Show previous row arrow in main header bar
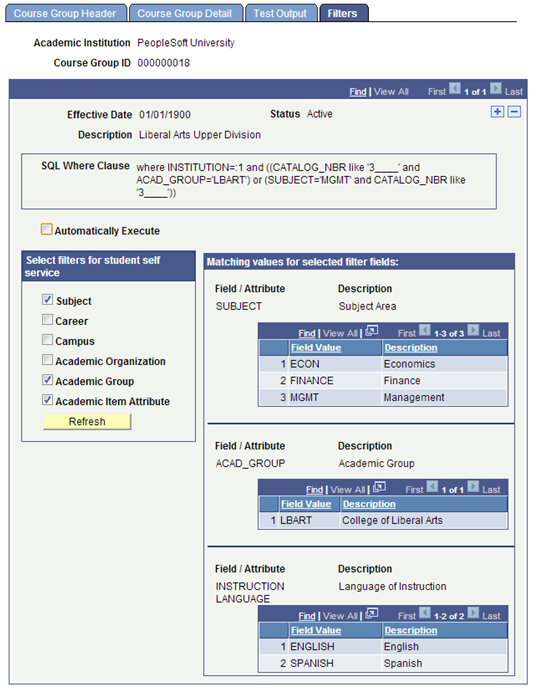533x691 pixels. (455, 88)
